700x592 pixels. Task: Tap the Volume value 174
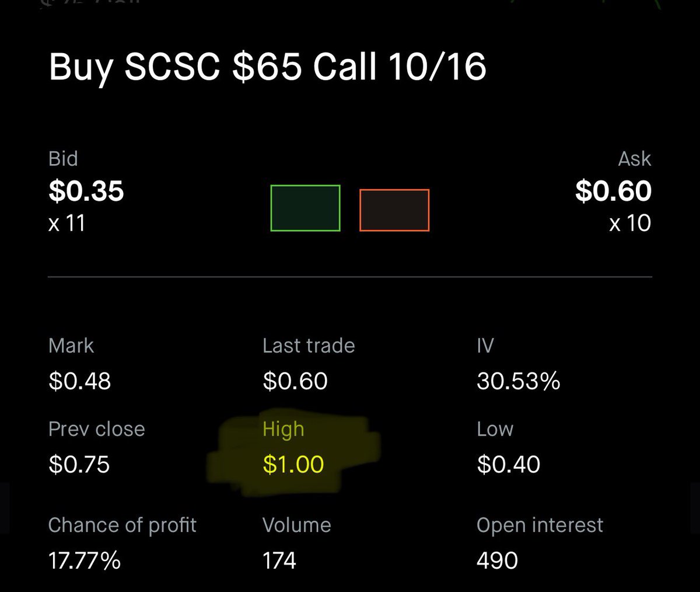click(x=279, y=560)
